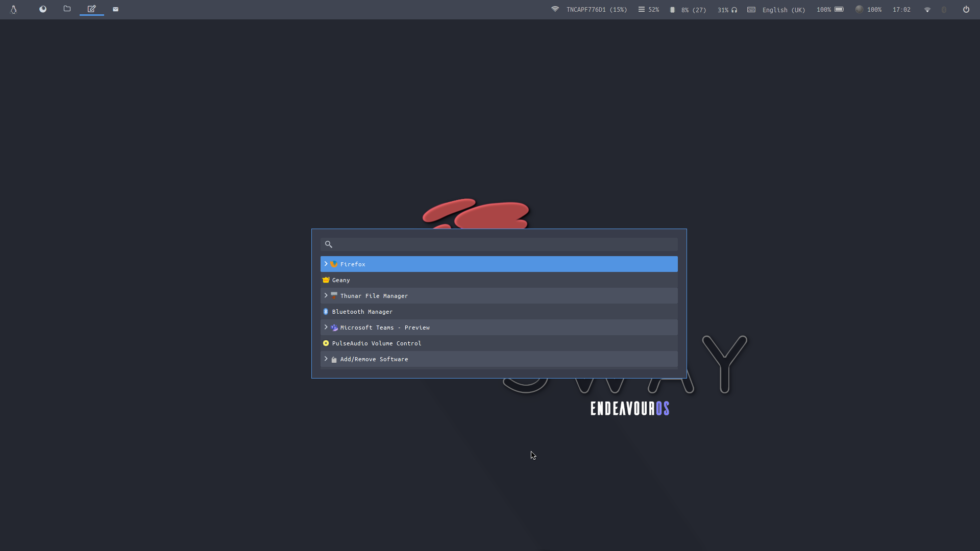Open the mail workspace icon

pos(116,9)
